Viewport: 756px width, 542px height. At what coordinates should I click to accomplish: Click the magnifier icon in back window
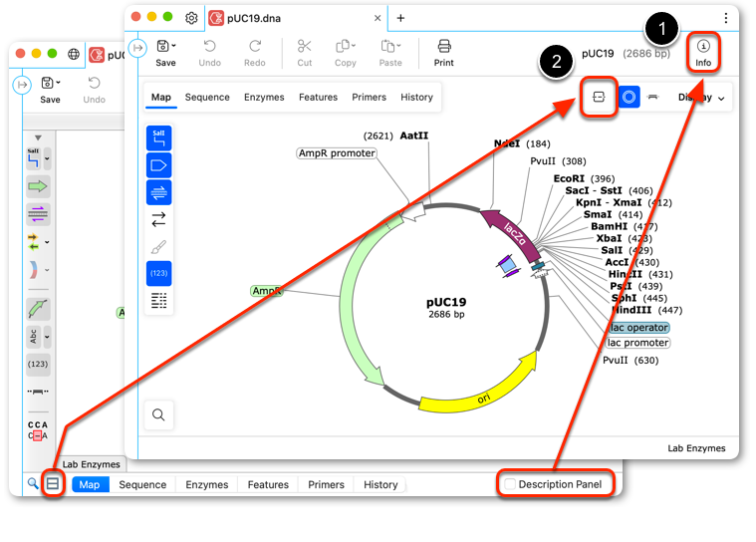pyautogui.click(x=32, y=483)
